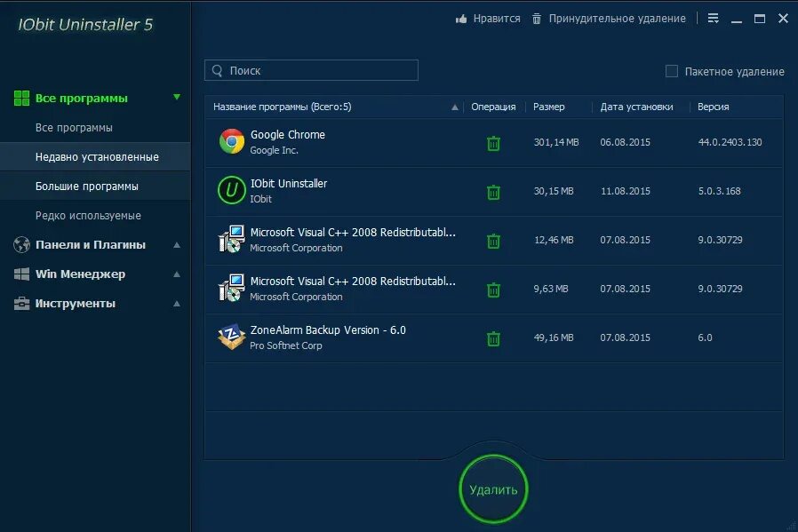The image size is (798, 532).
Task: Click the size value 30,15 MB
Action: [554, 191]
